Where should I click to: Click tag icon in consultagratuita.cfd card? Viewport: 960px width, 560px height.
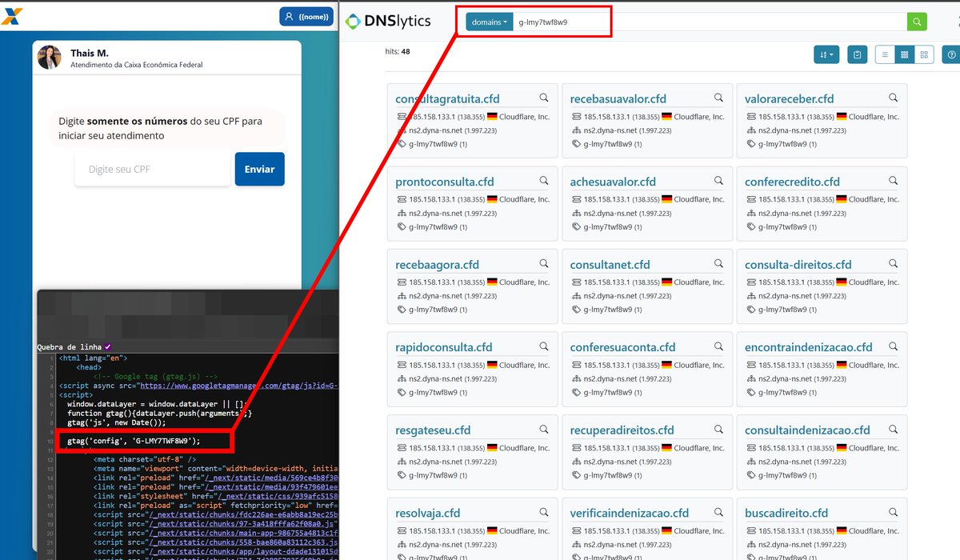coord(402,144)
